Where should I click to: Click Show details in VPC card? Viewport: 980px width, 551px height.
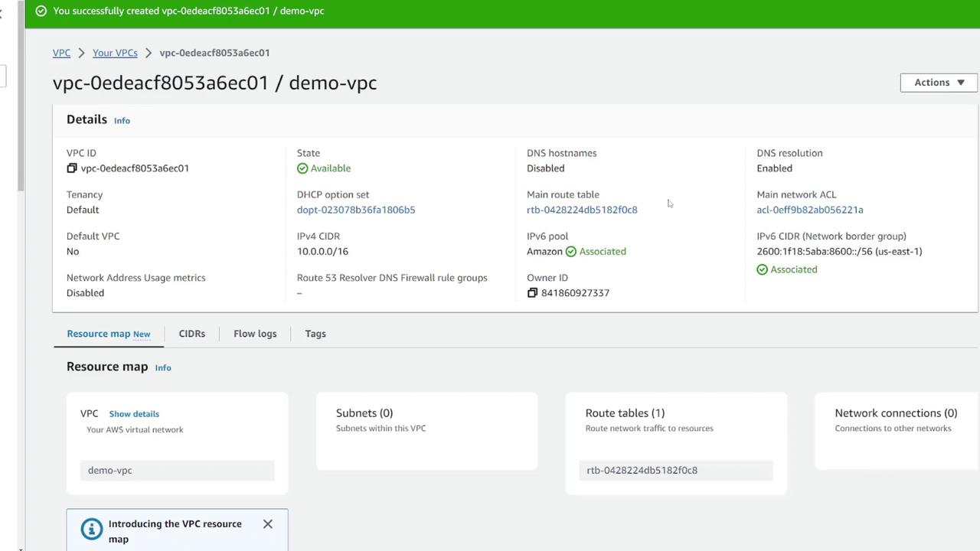[134, 414]
